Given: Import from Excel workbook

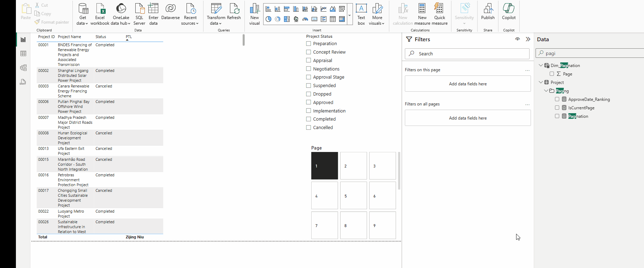Looking at the screenshot, I should coord(100,14).
